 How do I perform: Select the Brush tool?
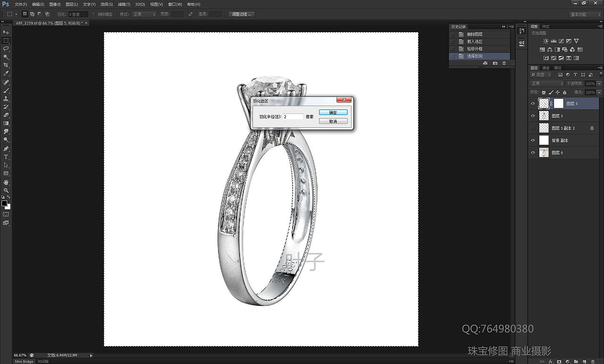tap(6, 90)
